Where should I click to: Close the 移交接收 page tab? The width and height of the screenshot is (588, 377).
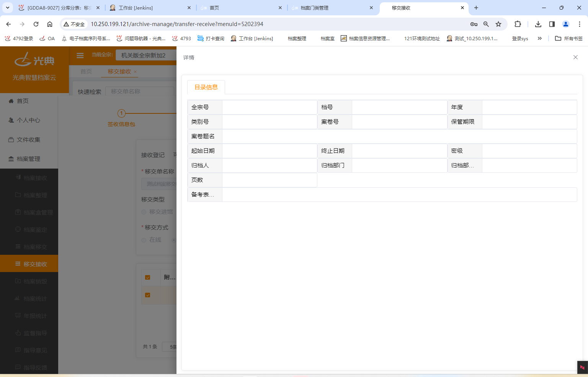(x=135, y=72)
